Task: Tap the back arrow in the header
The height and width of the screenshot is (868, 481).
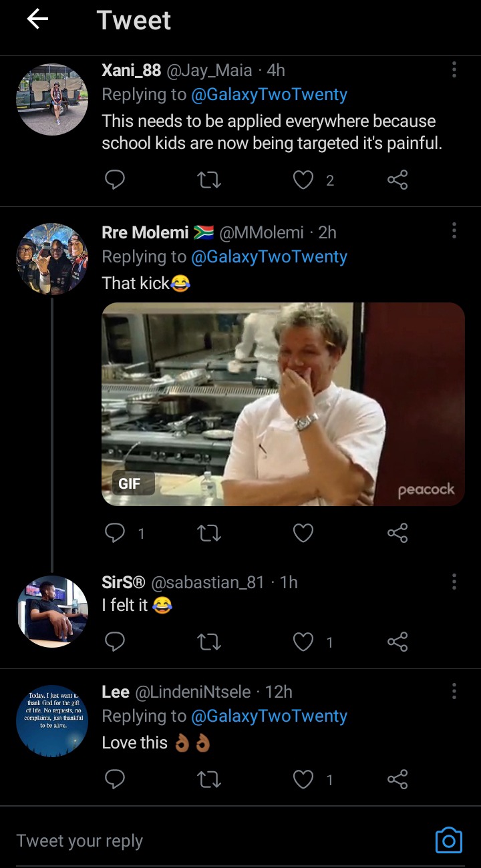Action: tap(37, 20)
